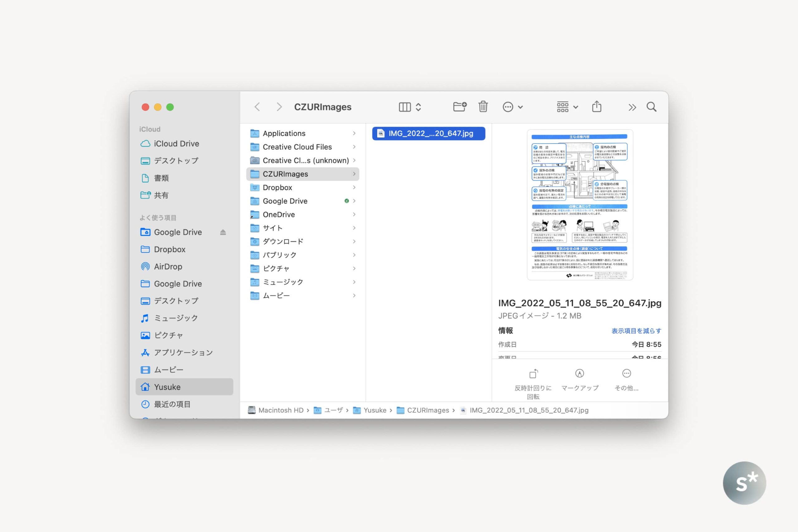This screenshot has width=798, height=532.
Task: Select the Dropbox folder in column
Action: (x=277, y=188)
